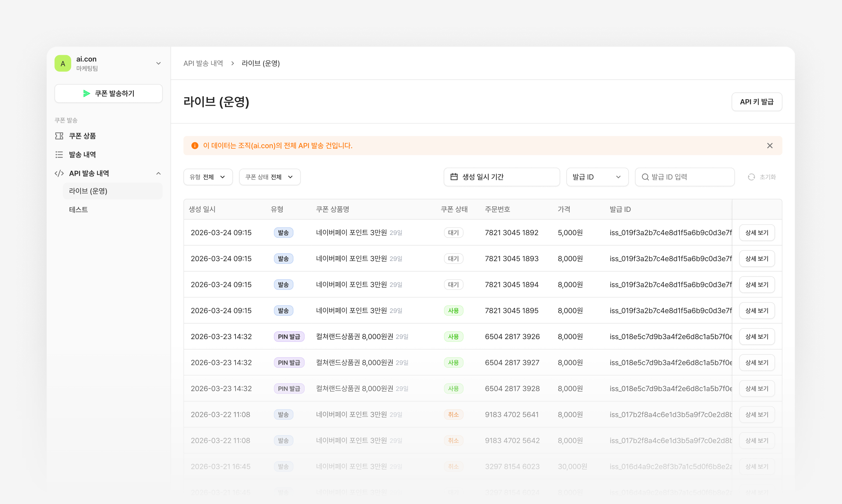Image resolution: width=842 pixels, height=504 pixels.
Task: Click the 발급 ID 입력 search field
Action: click(685, 177)
